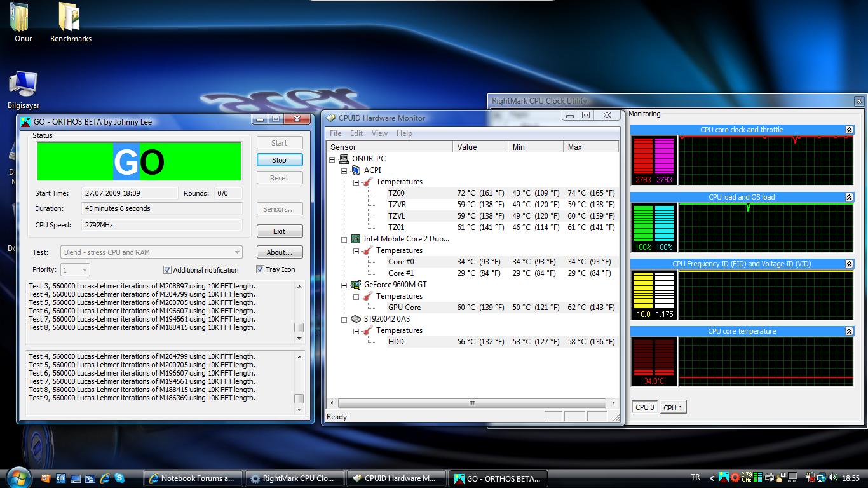Switch to RightMark CPU Clock taskbar button
868x488 pixels.
coord(295,478)
